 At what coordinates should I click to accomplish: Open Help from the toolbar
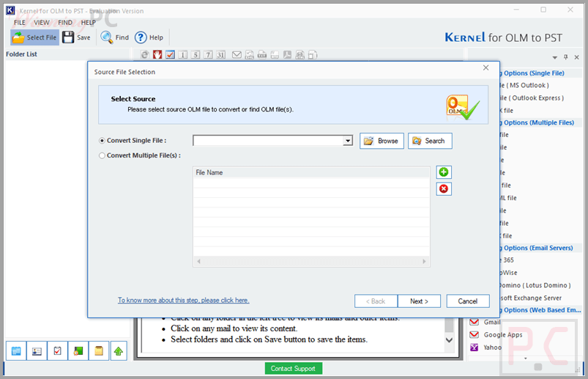tap(149, 37)
